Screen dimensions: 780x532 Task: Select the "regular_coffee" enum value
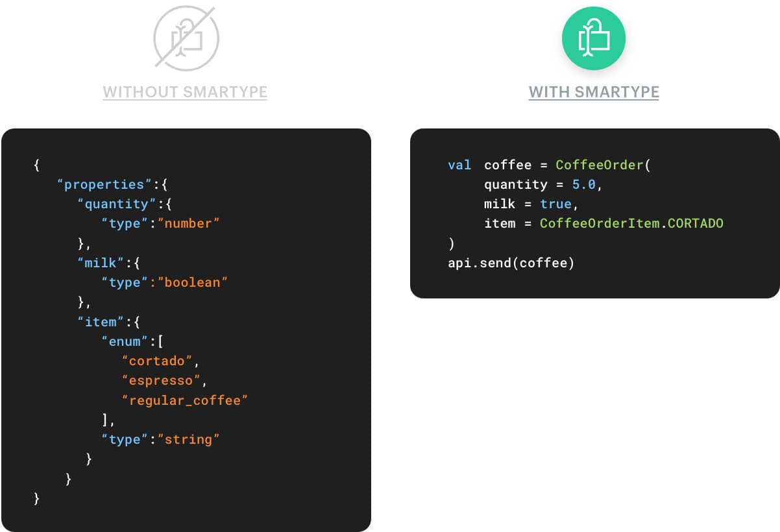point(185,400)
